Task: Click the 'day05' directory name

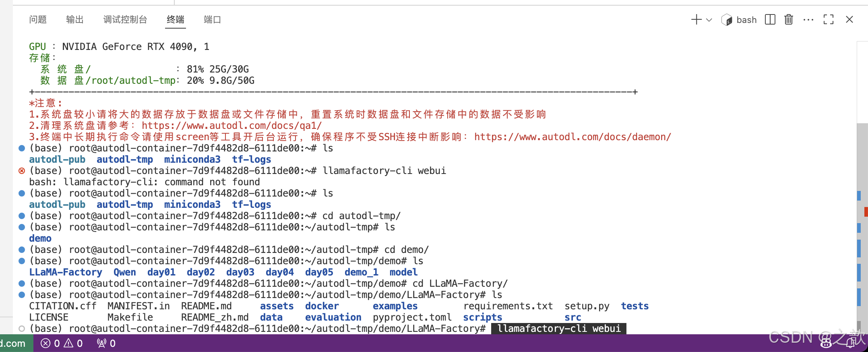Action: [319, 272]
